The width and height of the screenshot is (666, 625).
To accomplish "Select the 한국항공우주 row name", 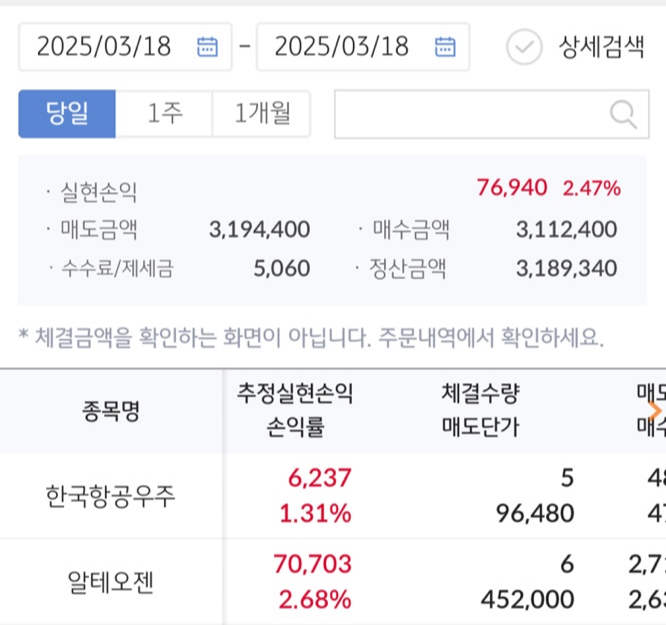I will point(110,496).
